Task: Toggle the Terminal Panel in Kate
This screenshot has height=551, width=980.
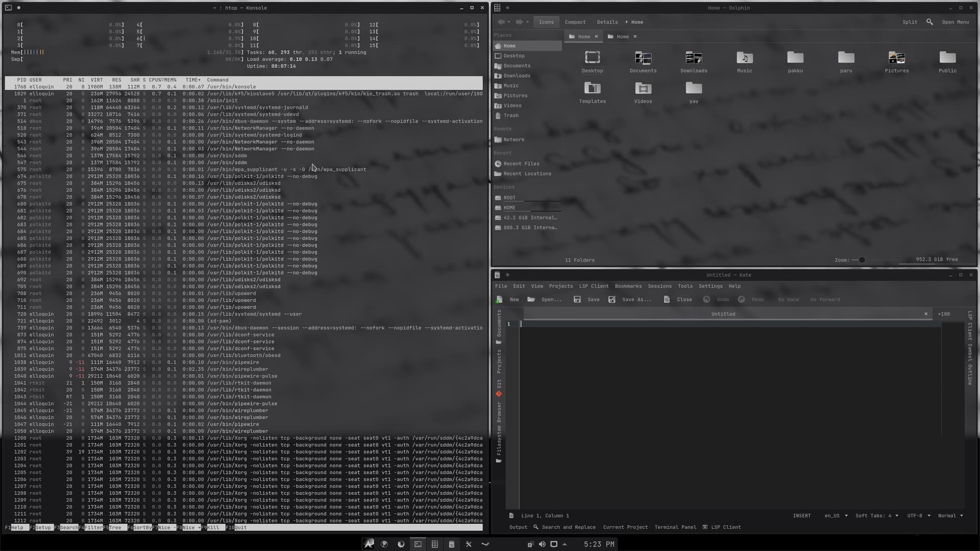Action: 675,527
